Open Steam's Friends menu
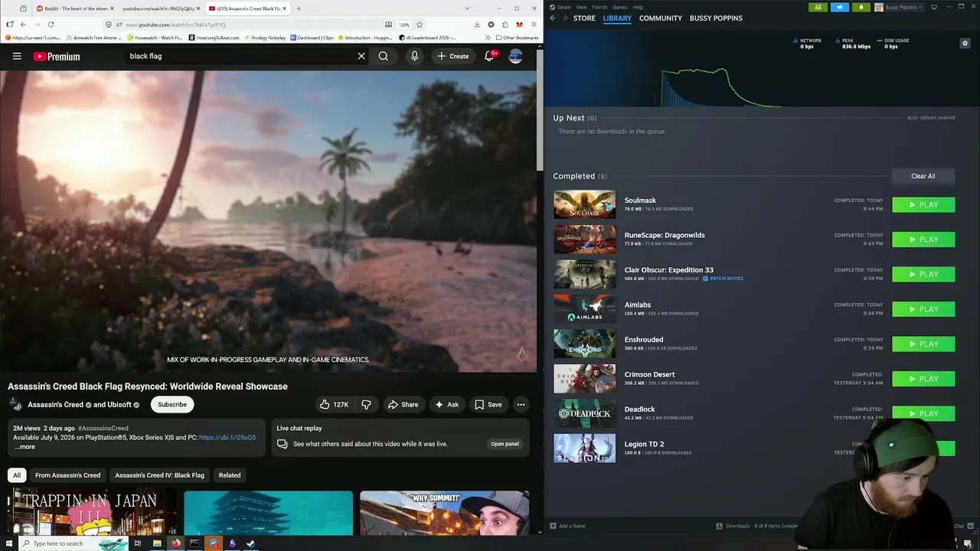The width and height of the screenshot is (980, 551). pos(599,7)
